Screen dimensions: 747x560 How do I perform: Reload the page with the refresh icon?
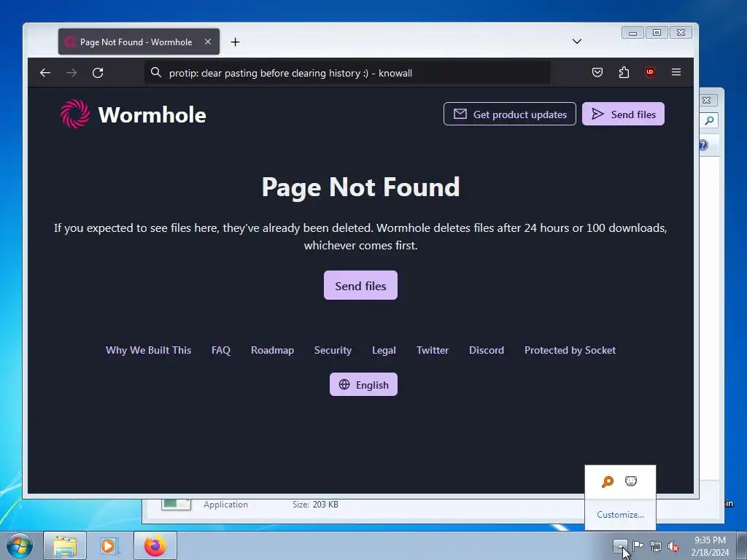tap(98, 73)
